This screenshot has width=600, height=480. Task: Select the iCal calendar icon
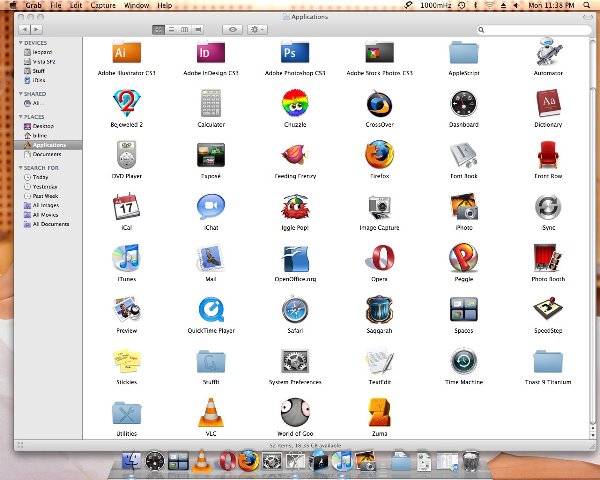127,206
